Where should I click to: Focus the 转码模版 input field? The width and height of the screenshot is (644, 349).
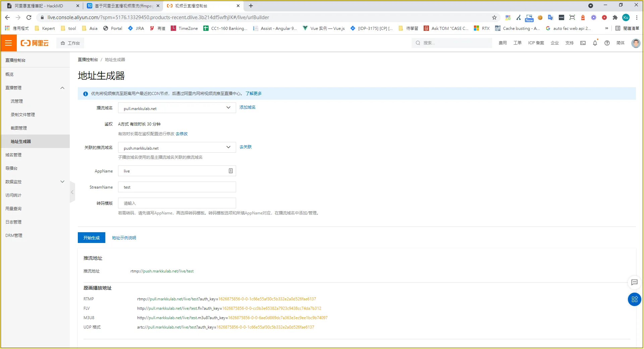click(177, 203)
